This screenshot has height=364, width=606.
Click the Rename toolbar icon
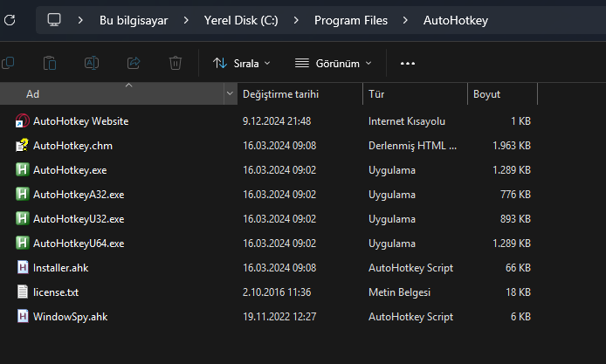[x=92, y=63]
